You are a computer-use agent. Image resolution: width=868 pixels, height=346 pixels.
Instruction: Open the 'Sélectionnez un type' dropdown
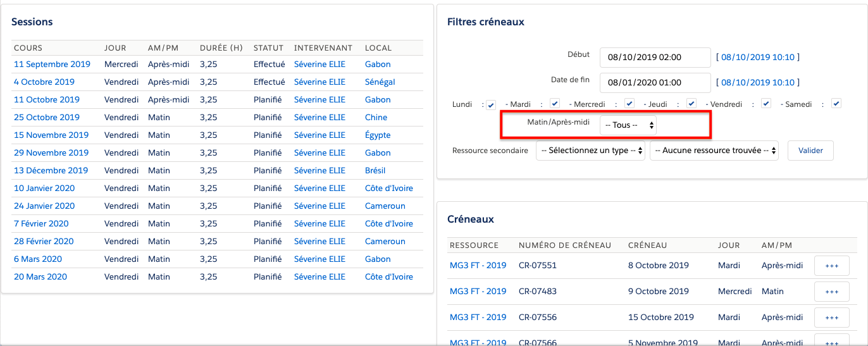tap(590, 151)
